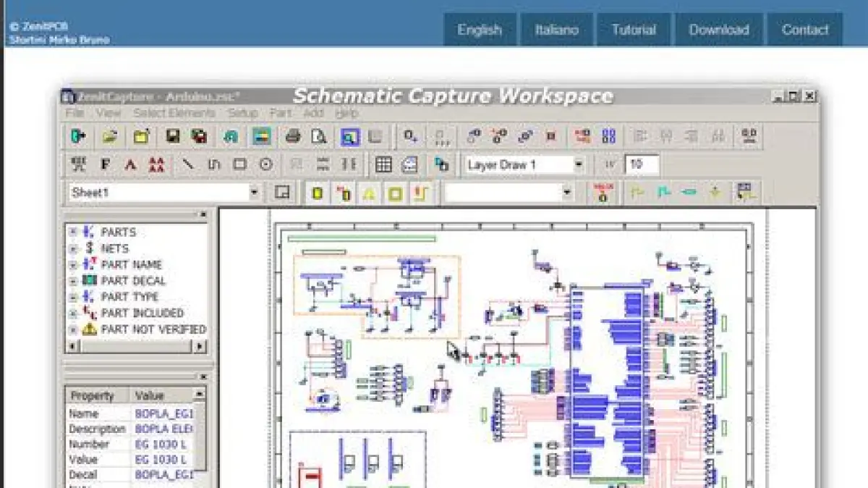868x488 pixels.
Task: Select the rectangle drawing tool
Action: pos(239,165)
